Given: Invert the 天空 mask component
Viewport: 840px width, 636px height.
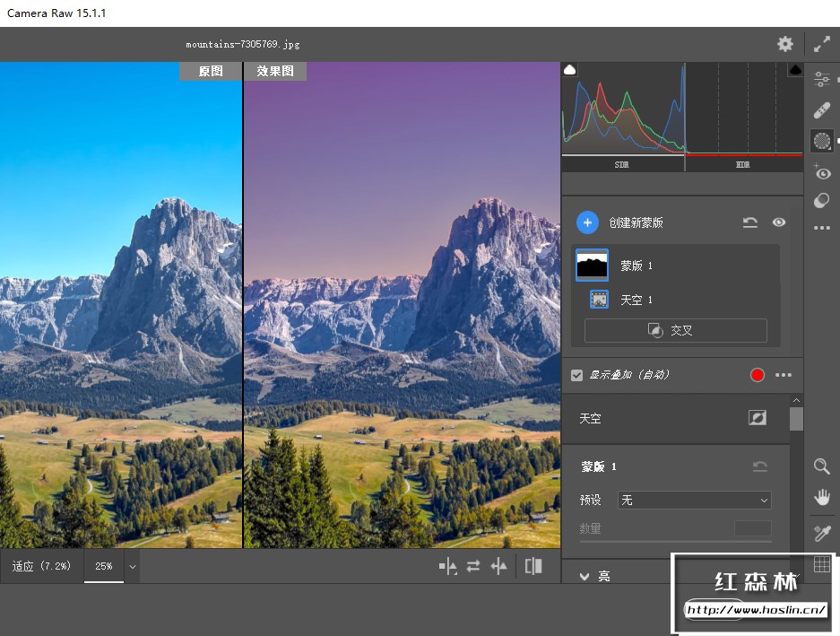Looking at the screenshot, I should pyautogui.click(x=758, y=418).
